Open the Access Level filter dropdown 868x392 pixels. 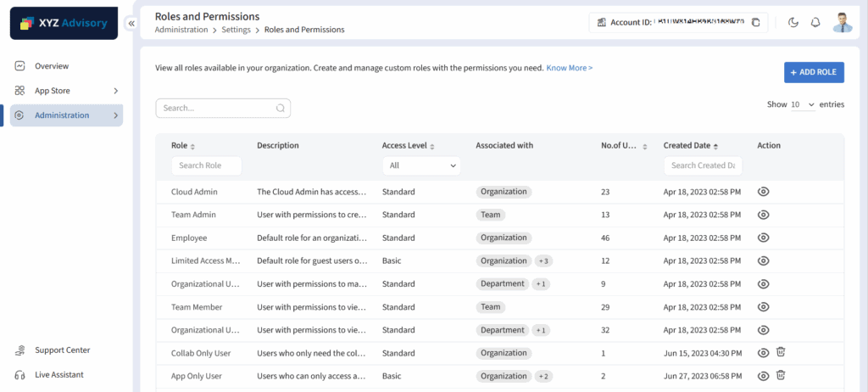421,166
